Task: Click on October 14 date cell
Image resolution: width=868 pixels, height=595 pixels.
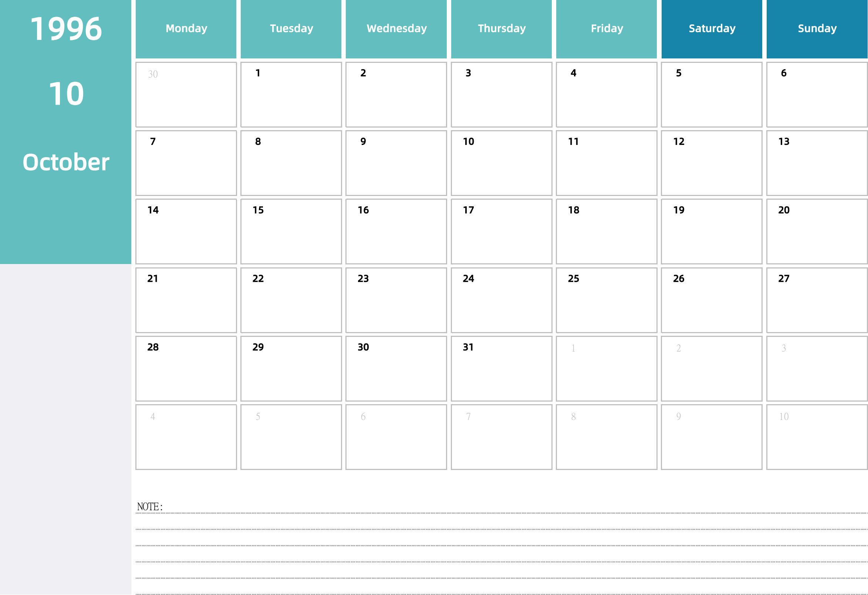Action: coord(186,229)
